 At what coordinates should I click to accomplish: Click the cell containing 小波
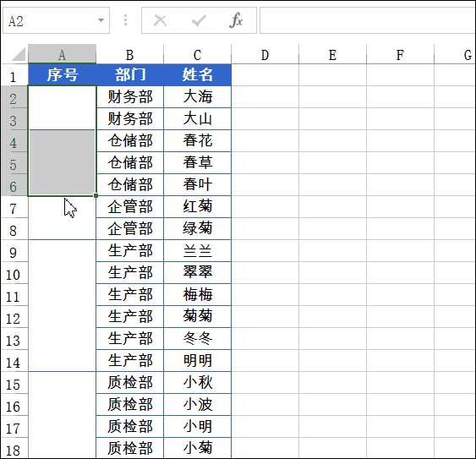point(197,405)
